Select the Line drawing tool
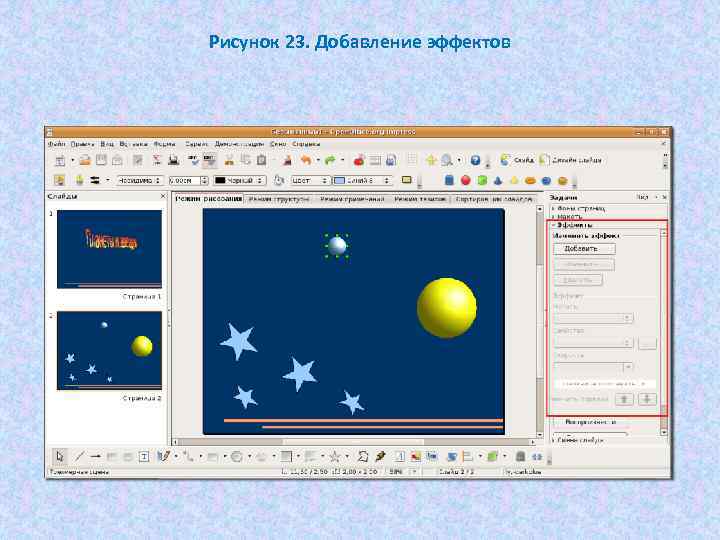The width and height of the screenshot is (720, 540). (79, 456)
